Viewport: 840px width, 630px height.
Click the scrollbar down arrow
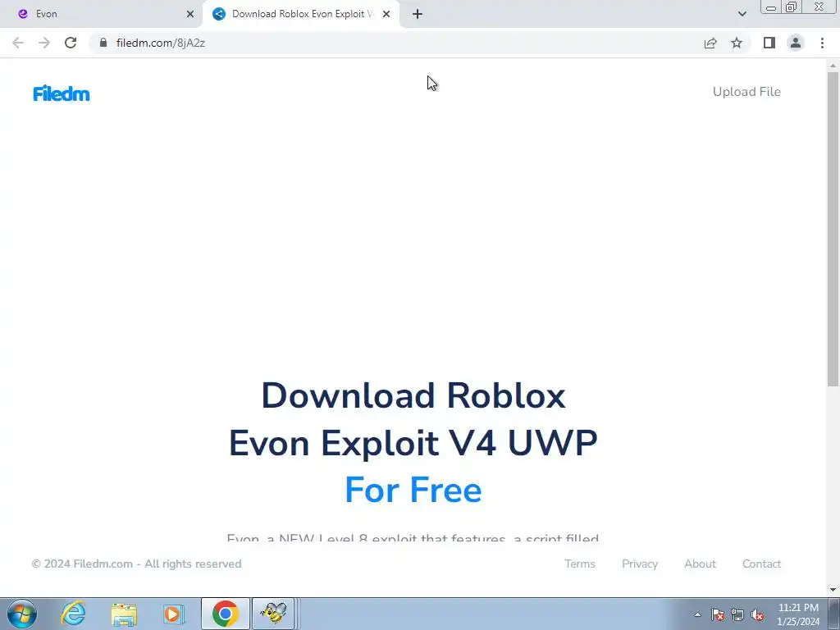833,590
